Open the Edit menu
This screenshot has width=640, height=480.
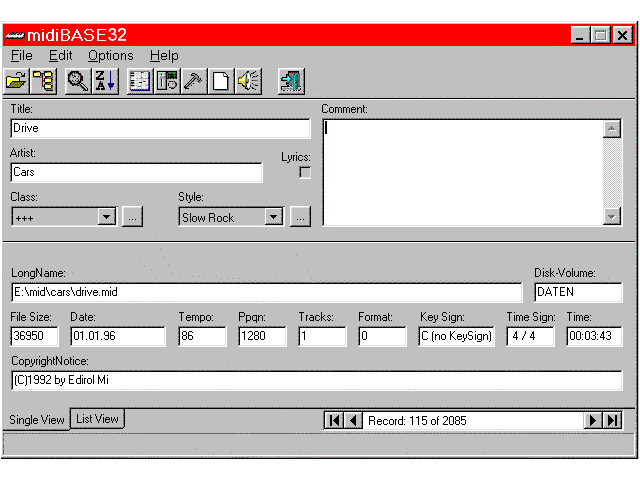click(61, 56)
